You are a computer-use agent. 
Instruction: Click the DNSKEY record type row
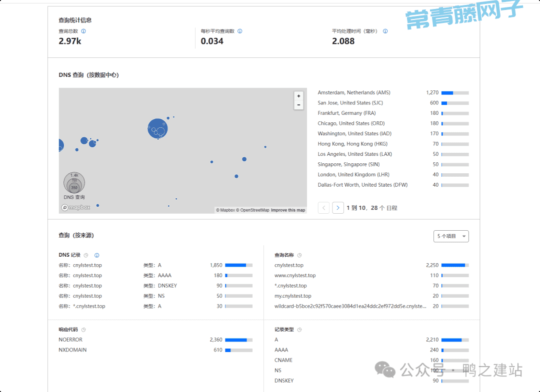click(x=371, y=381)
